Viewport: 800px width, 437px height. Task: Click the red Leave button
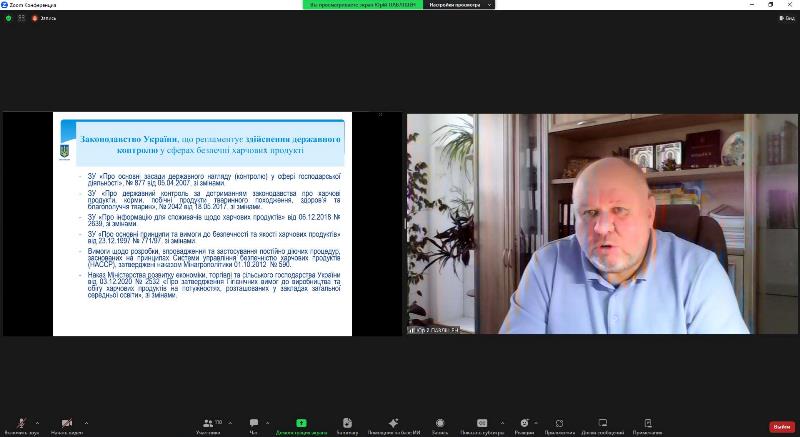(x=782, y=427)
